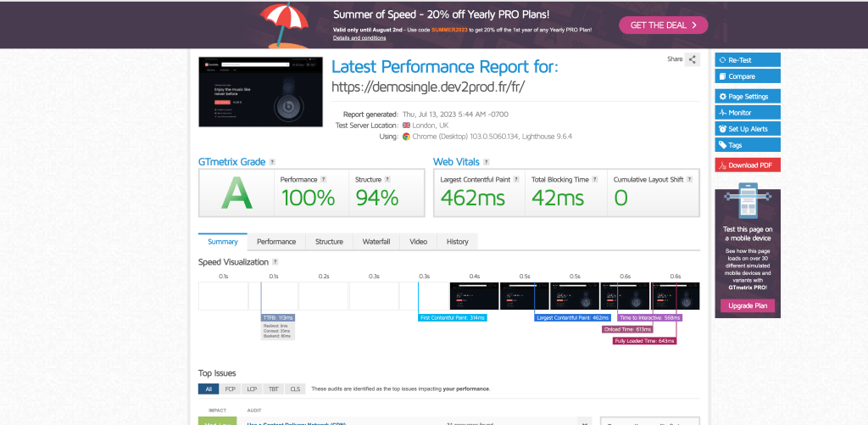Screen dimensions: 868x425
Task: Click Time to Interactive 568ms marker
Action: click(x=650, y=318)
